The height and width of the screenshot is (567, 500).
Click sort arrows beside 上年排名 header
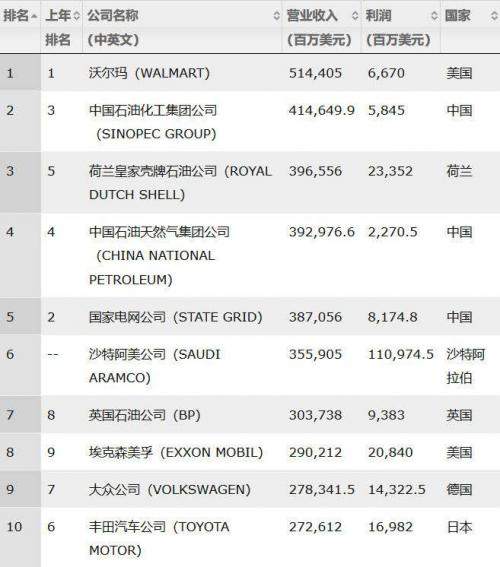76,16
